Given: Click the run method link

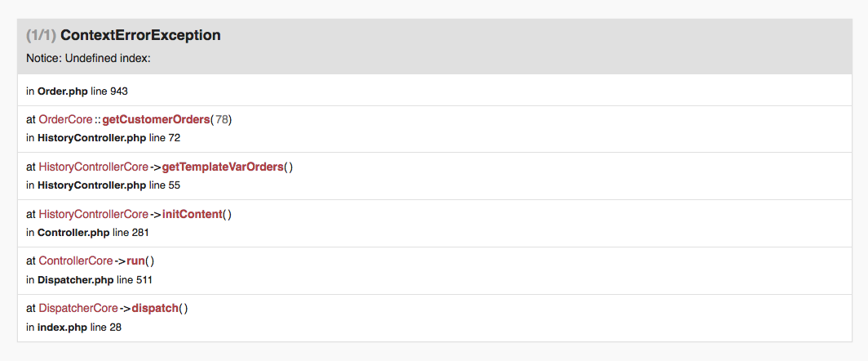Looking at the screenshot, I should point(135,261).
